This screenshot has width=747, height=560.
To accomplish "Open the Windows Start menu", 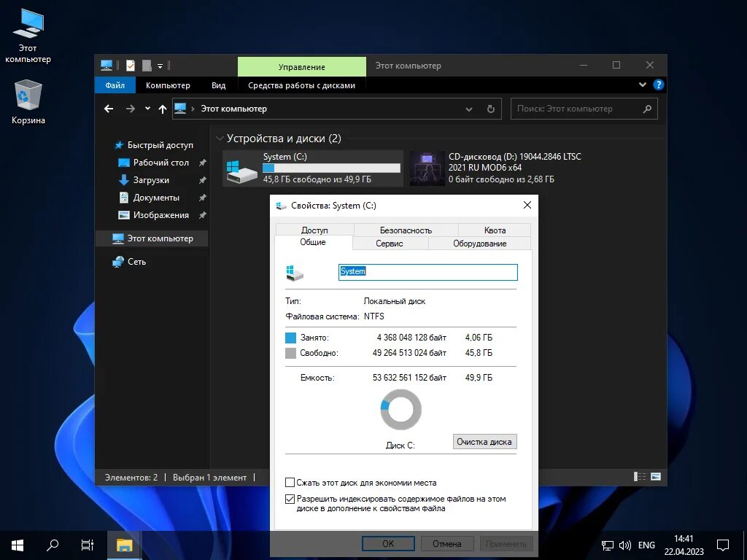I will 18,545.
